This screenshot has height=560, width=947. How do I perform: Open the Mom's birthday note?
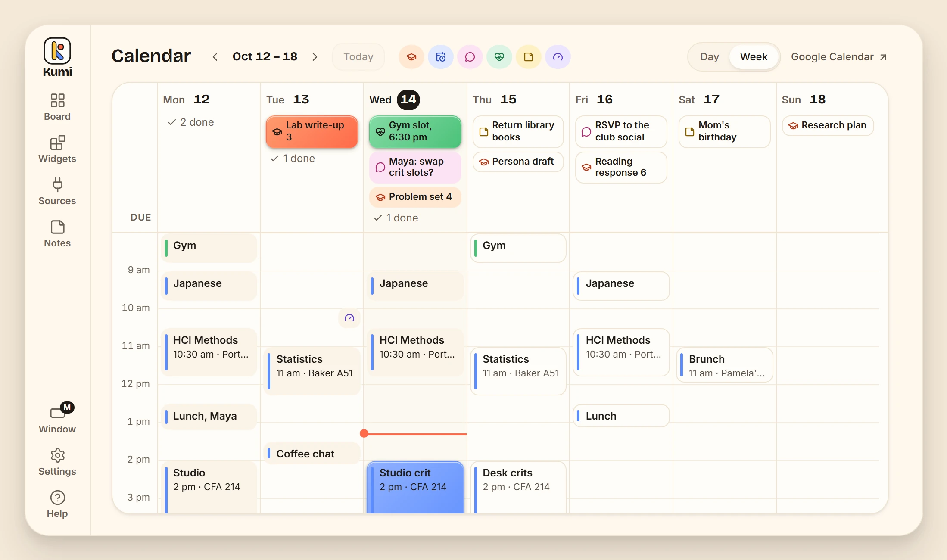pos(725,131)
